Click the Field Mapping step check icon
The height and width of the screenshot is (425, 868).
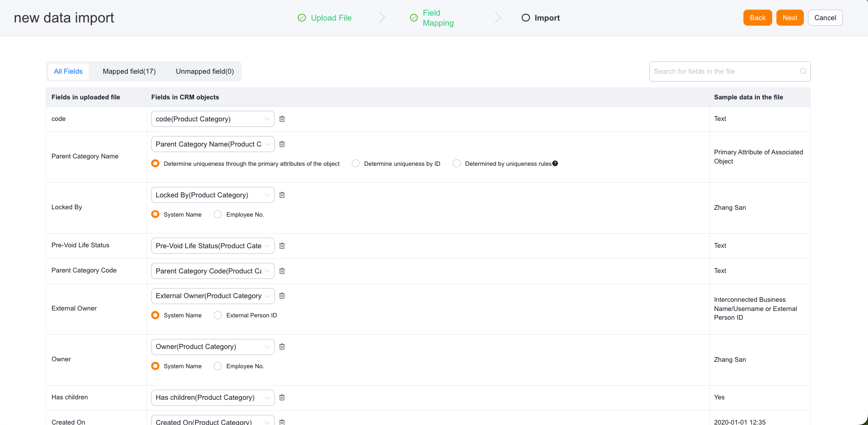pyautogui.click(x=414, y=18)
